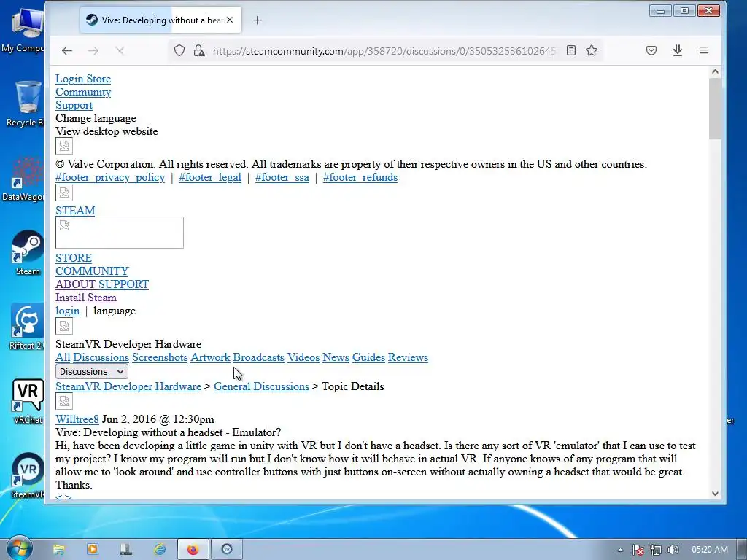This screenshot has width=747, height=560.
Task: Open the Reviews tab link
Action: click(x=408, y=357)
